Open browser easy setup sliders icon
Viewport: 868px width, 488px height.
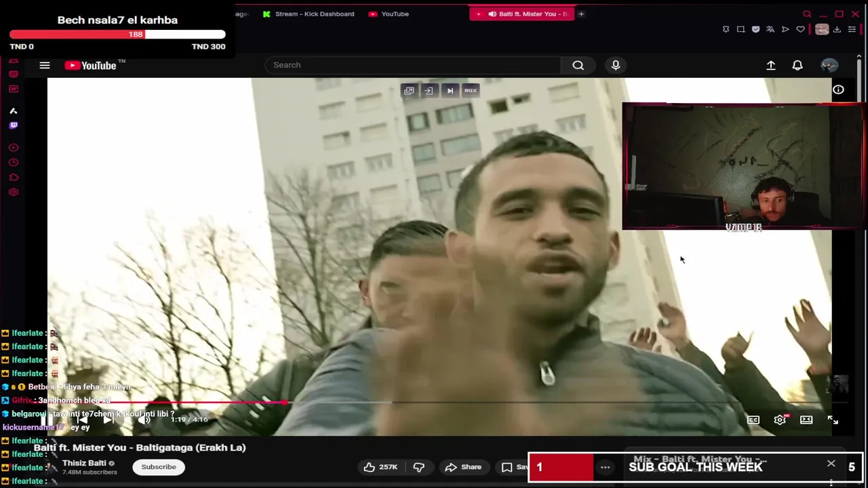[852, 29]
